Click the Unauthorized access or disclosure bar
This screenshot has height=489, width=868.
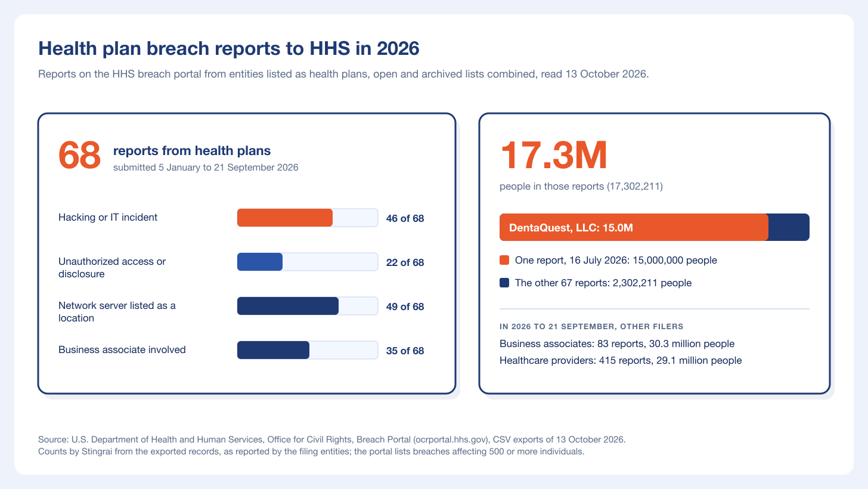click(260, 262)
